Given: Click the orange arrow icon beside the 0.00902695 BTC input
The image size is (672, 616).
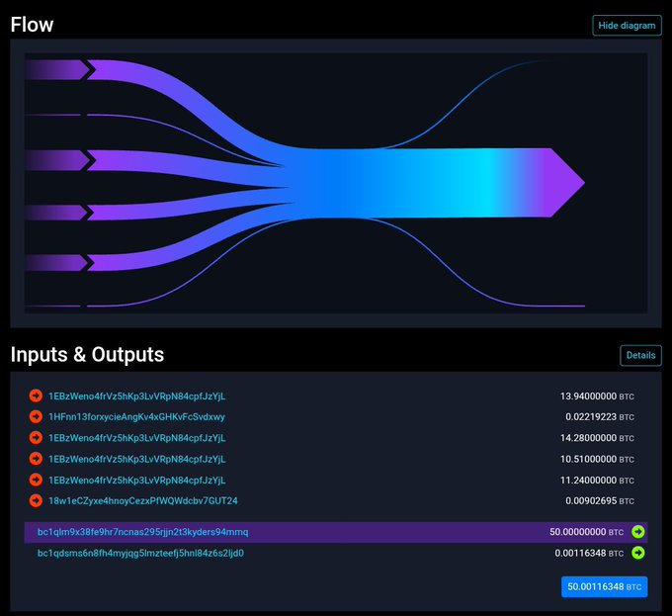Looking at the screenshot, I should tap(36, 500).
